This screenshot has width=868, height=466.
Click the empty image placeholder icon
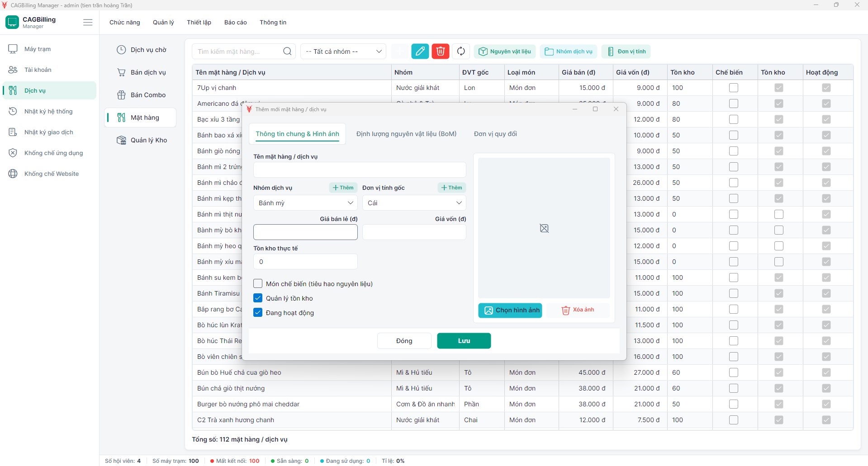(544, 228)
